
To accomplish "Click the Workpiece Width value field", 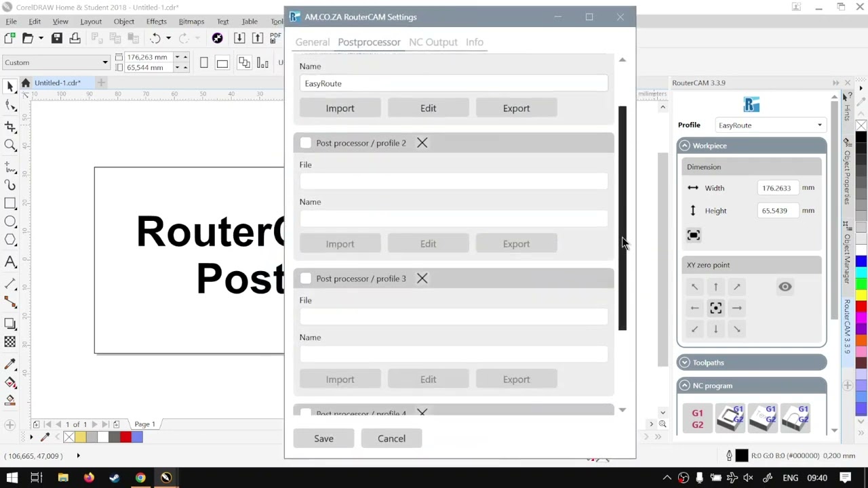I will coord(778,188).
